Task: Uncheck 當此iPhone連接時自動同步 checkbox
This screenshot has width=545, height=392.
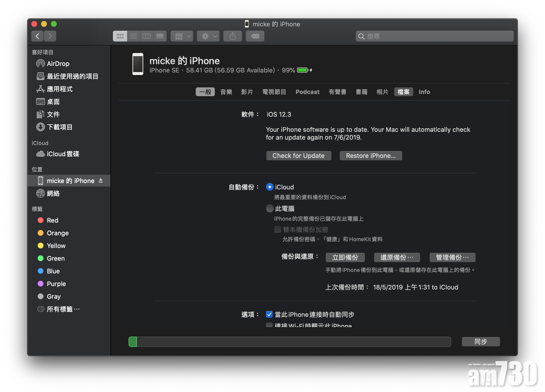Action: [269, 314]
